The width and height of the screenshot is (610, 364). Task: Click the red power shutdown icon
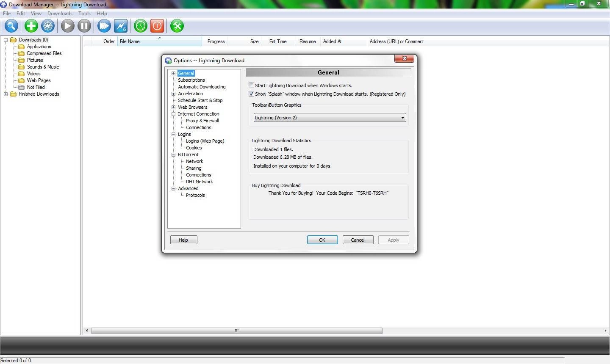coord(157,26)
